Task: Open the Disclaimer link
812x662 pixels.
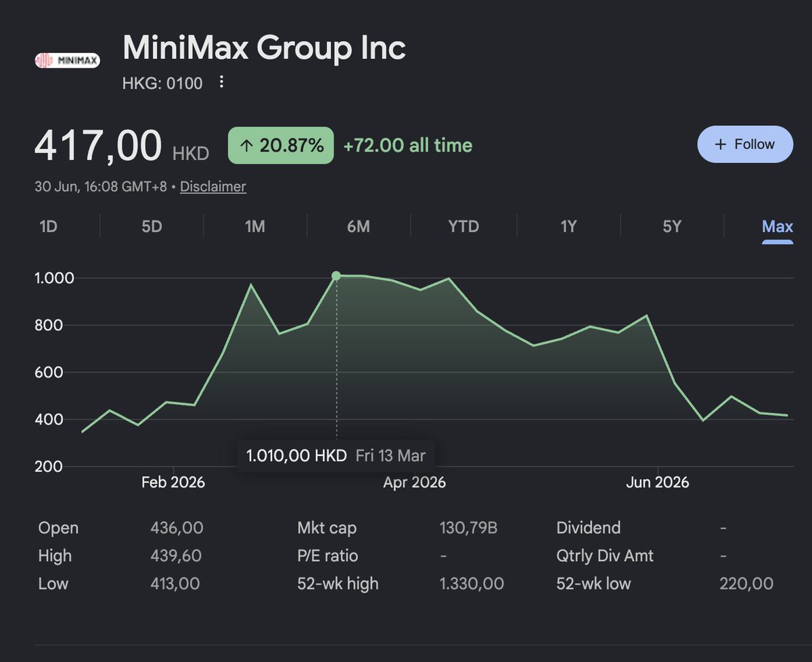Action: click(213, 186)
